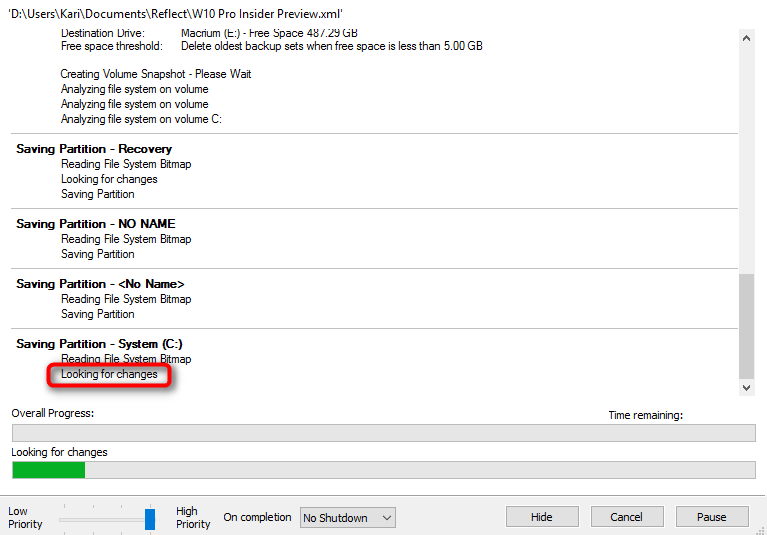Viewport: 767px width, 535px height.
Task: Click the Overall Progress bar
Action: (384, 433)
